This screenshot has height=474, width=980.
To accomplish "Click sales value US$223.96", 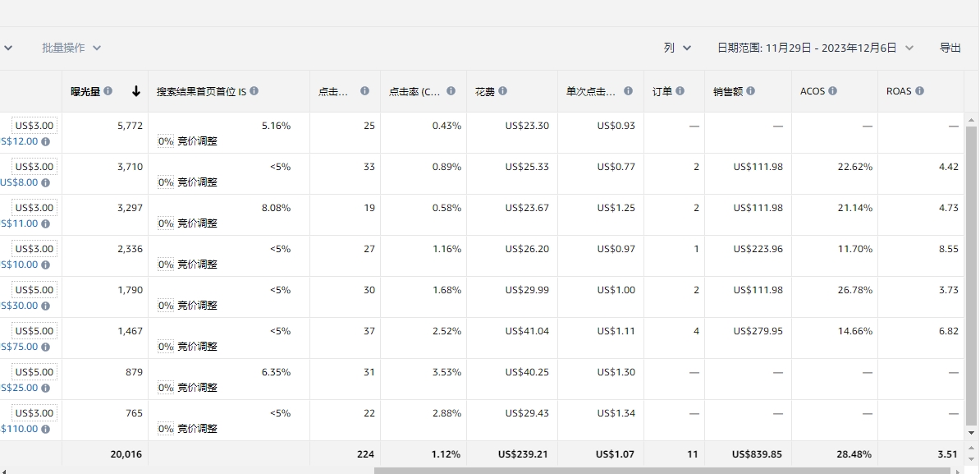I will click(758, 249).
